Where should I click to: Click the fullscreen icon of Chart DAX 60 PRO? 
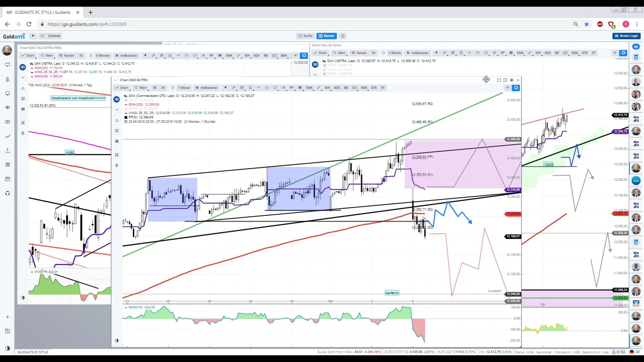click(499, 80)
